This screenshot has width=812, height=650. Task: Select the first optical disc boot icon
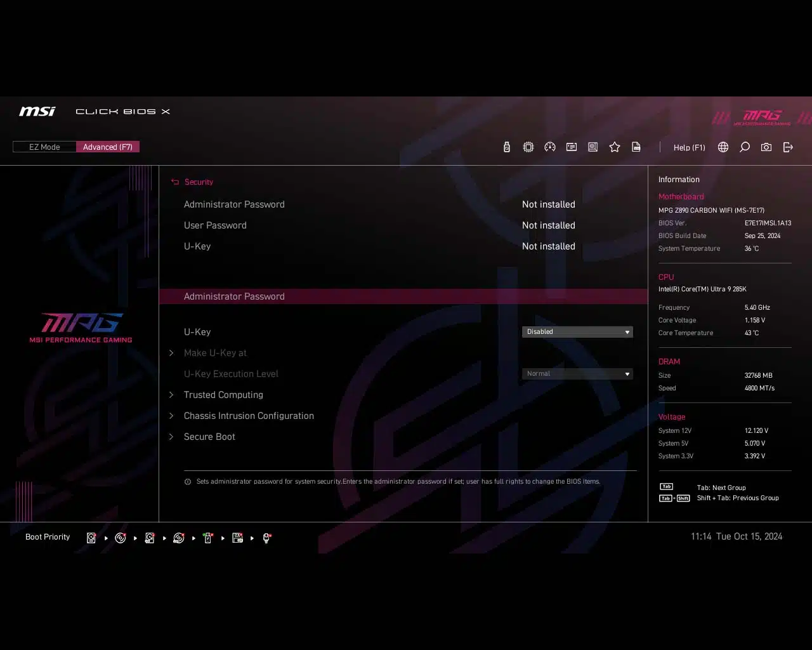tap(121, 538)
